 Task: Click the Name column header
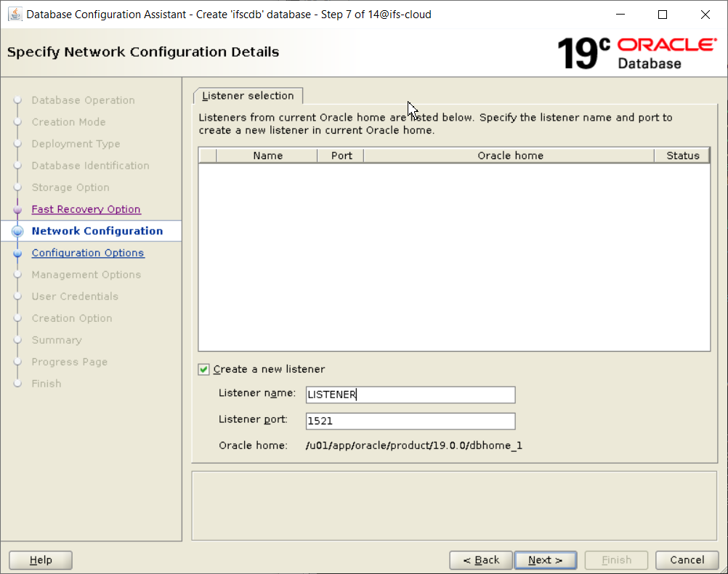267,155
